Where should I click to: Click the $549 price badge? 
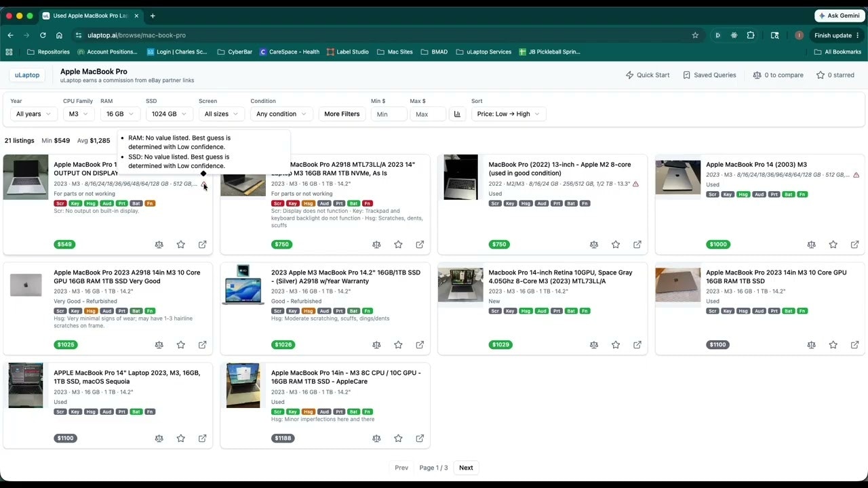[63, 245]
